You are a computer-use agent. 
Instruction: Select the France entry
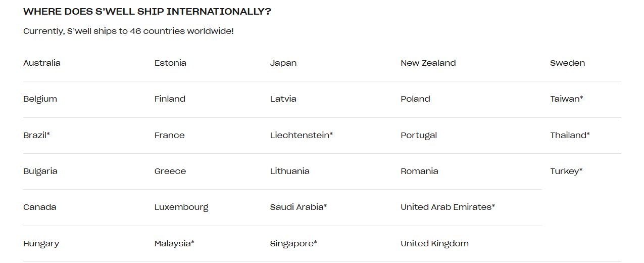coord(170,136)
